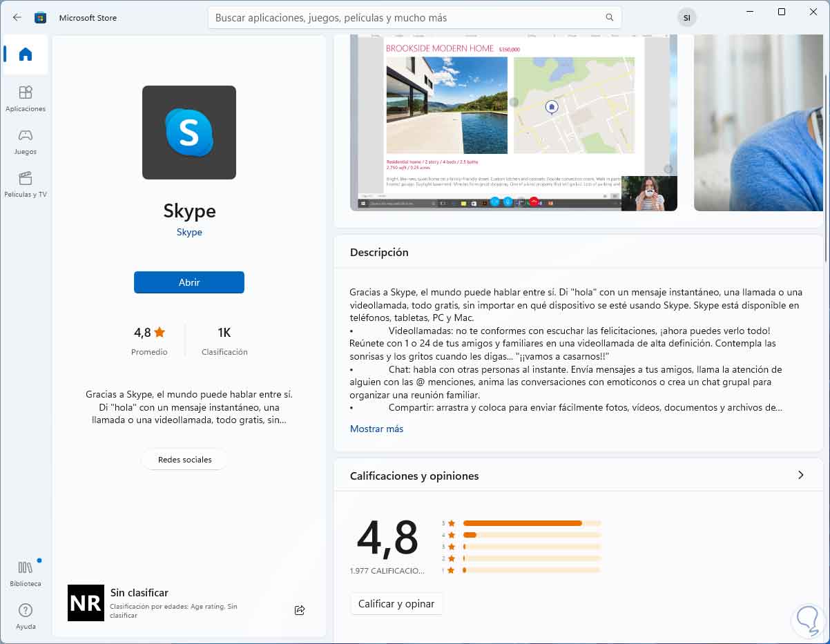Click the 1.977 CALIFICACIO... count text
Viewport: 830px width, 644px height.
(x=387, y=571)
